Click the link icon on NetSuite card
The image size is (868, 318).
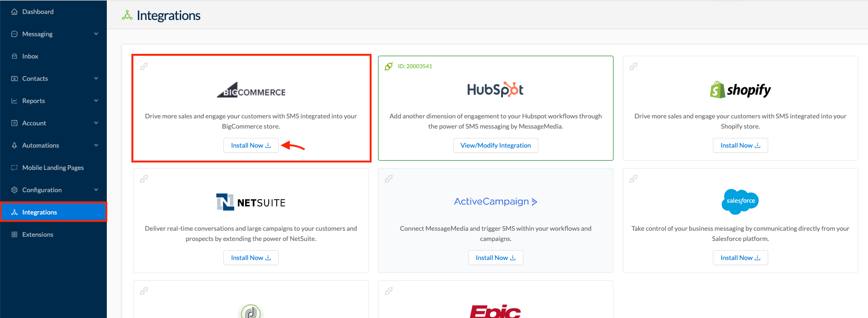click(x=144, y=179)
